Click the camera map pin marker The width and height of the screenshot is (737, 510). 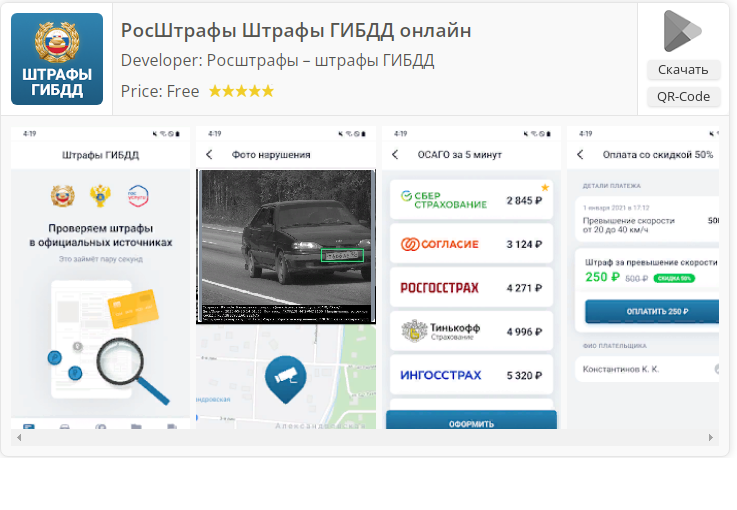click(285, 379)
